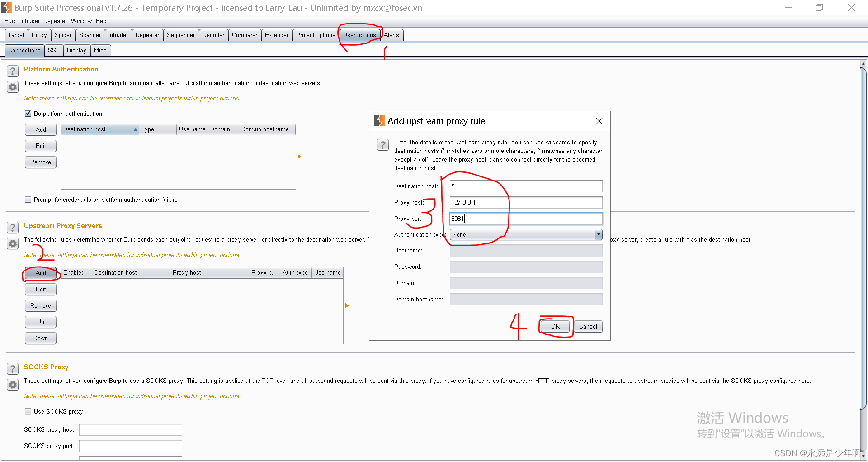Click Type column header in authentication table
This screenshot has width=868, height=462.
158,129
